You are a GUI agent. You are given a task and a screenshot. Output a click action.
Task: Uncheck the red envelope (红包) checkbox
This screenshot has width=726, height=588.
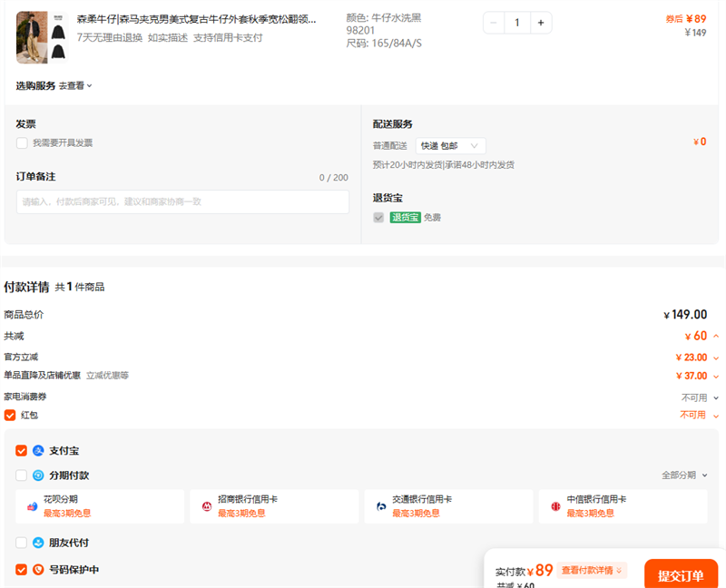point(10,415)
